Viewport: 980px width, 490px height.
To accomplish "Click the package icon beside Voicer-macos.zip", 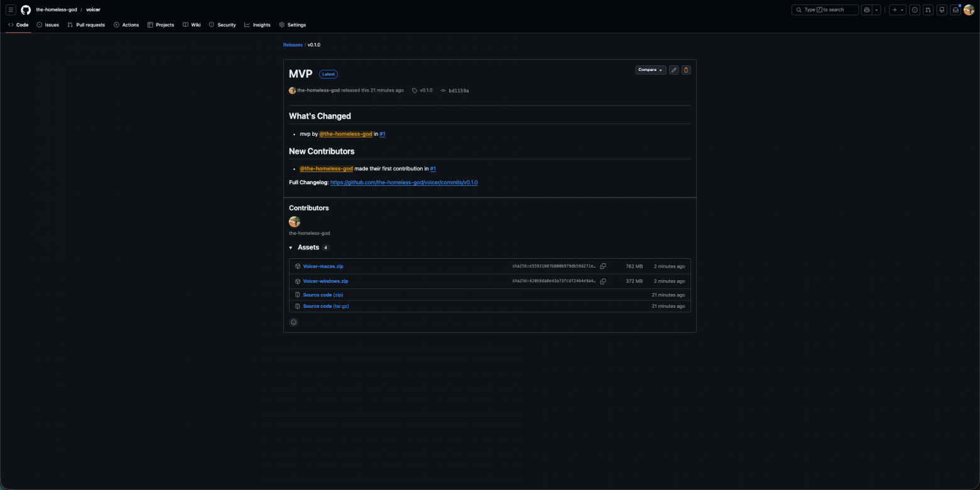I will 298,266.
